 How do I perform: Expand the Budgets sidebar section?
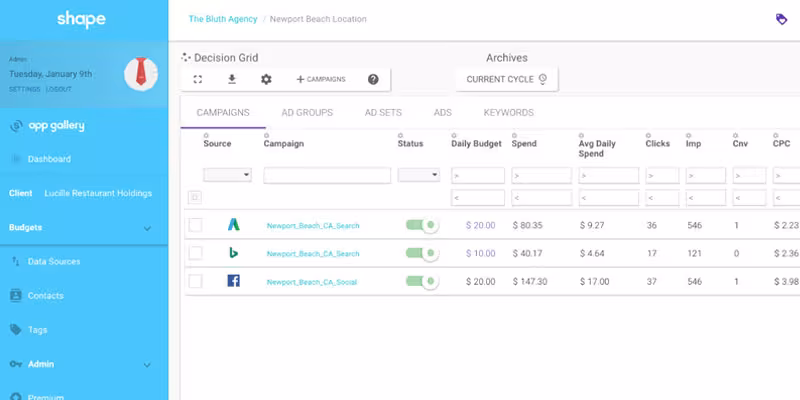[x=147, y=228]
